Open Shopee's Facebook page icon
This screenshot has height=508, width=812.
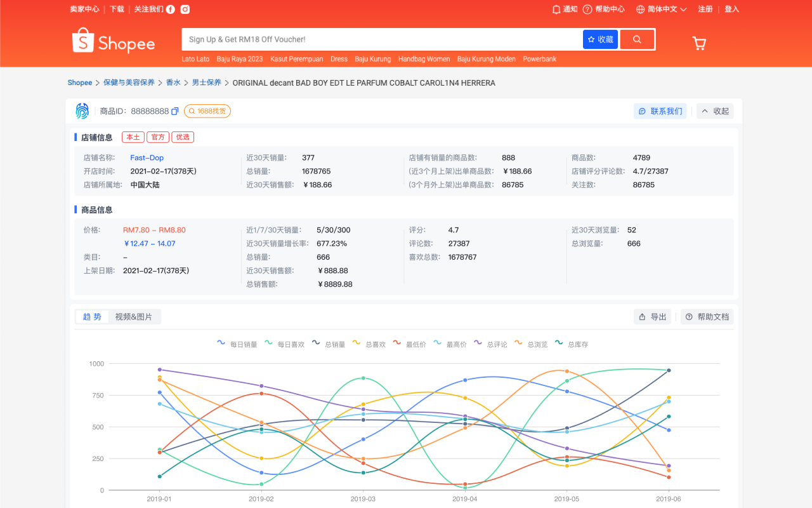(171, 10)
